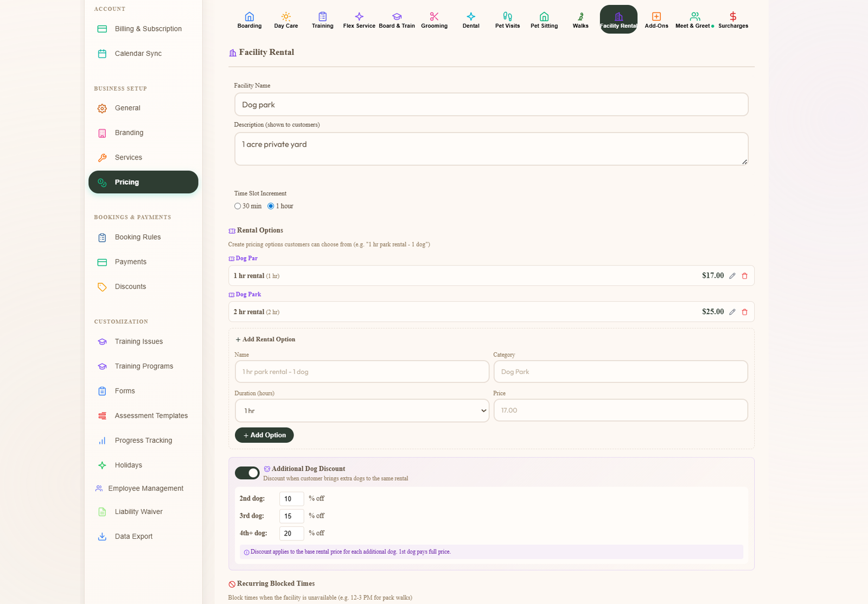Click the rental option Name field

point(362,372)
